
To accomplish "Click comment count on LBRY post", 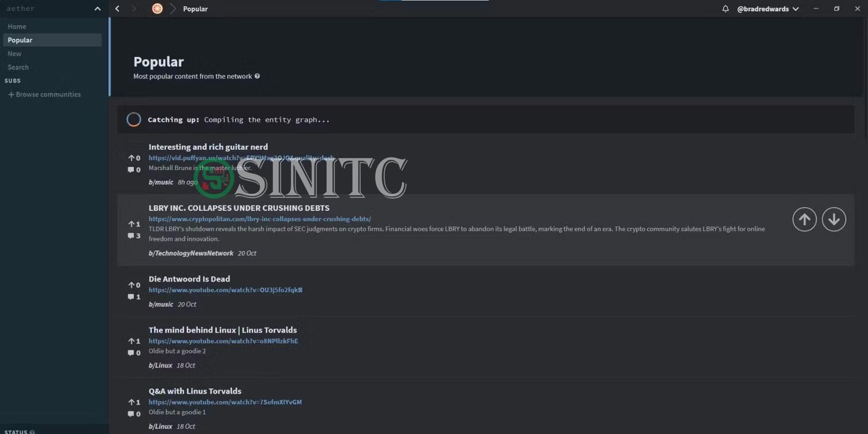I will click(134, 236).
